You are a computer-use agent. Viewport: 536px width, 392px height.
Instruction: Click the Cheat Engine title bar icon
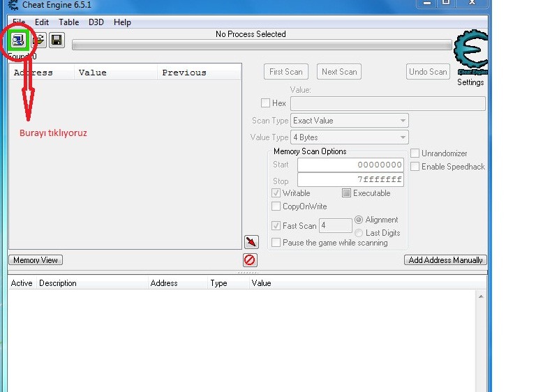13,4
